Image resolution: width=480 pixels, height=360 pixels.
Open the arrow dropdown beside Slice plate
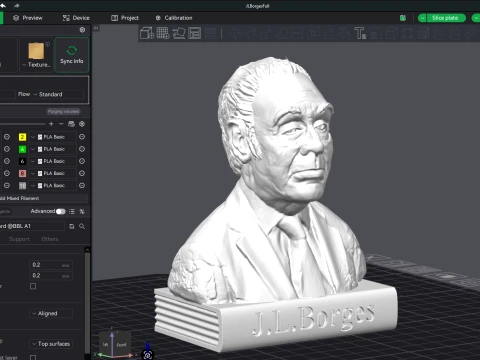point(422,18)
